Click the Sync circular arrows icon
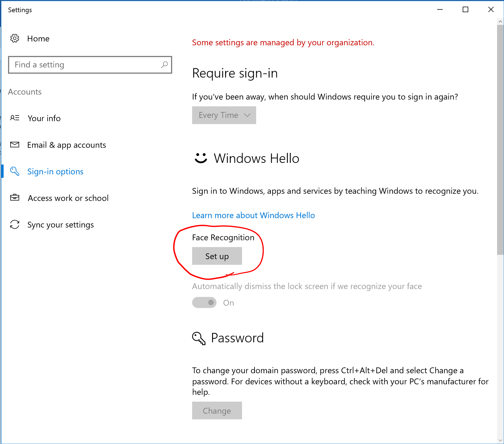Screen dimensions: 504x444 coord(15,224)
